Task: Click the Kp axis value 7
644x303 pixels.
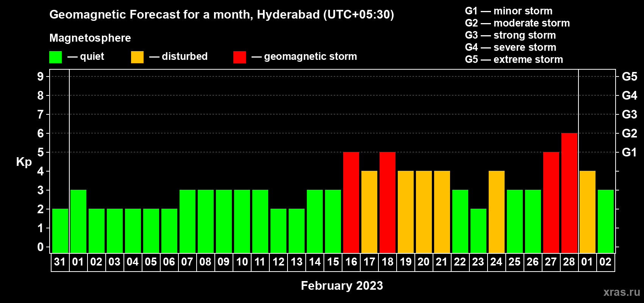Action: pyautogui.click(x=41, y=114)
